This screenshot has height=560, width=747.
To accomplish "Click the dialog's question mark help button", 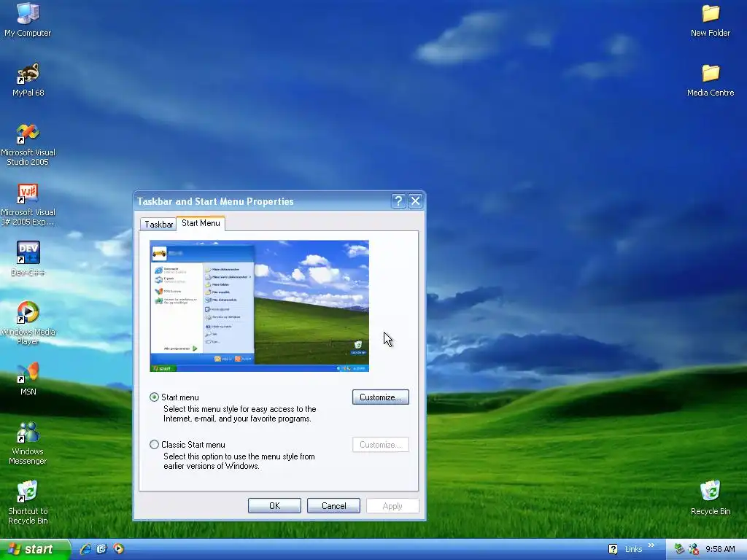I will [x=398, y=201].
